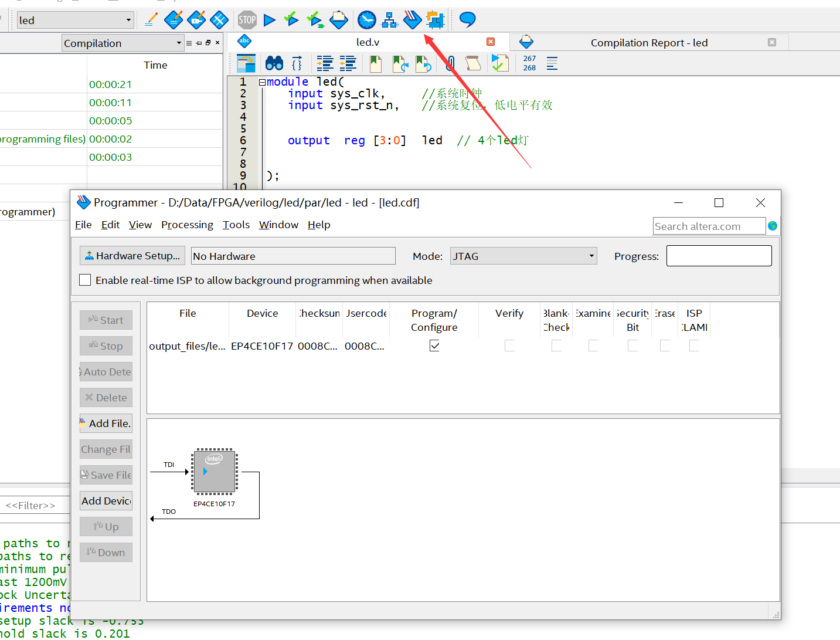The height and width of the screenshot is (640, 840).
Task: Click the Device column header
Action: [263, 313]
